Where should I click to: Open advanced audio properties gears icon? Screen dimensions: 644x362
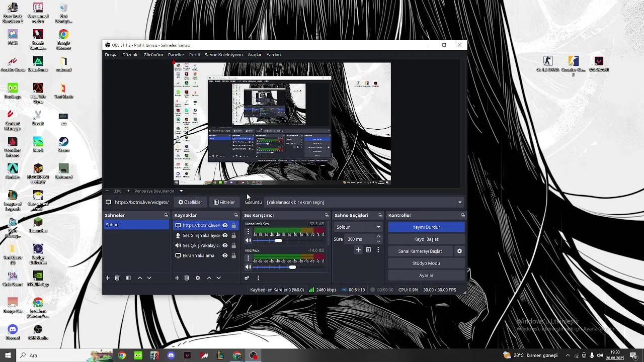coord(247,278)
